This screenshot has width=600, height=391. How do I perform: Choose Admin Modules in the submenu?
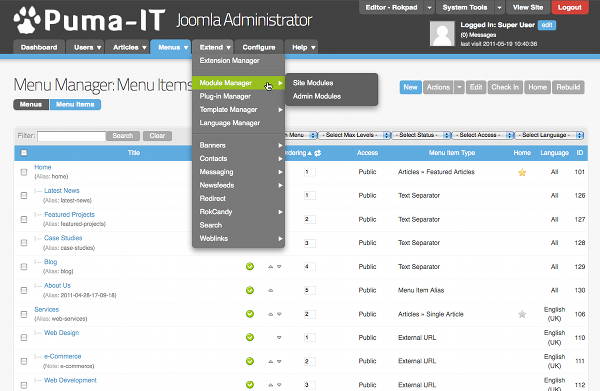click(317, 96)
